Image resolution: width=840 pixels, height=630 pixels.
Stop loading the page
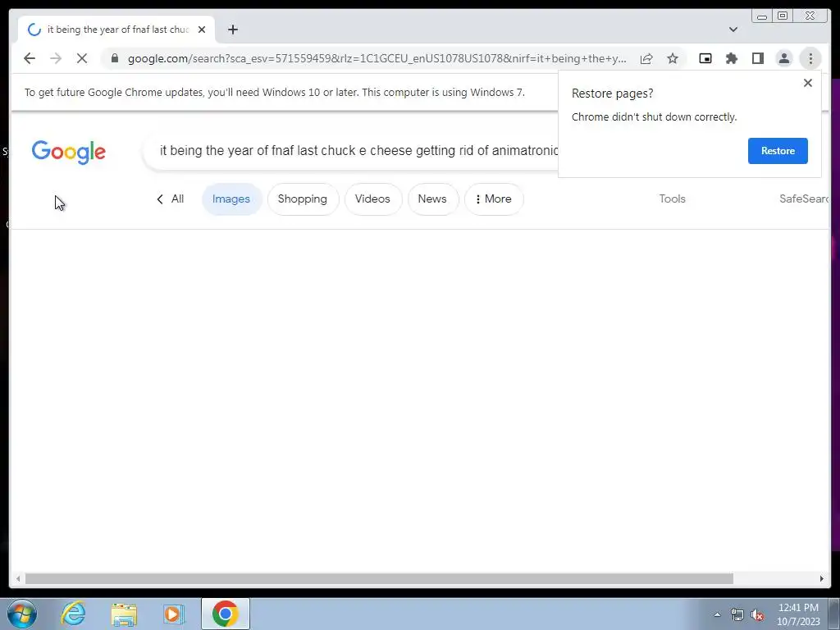pyautogui.click(x=82, y=58)
